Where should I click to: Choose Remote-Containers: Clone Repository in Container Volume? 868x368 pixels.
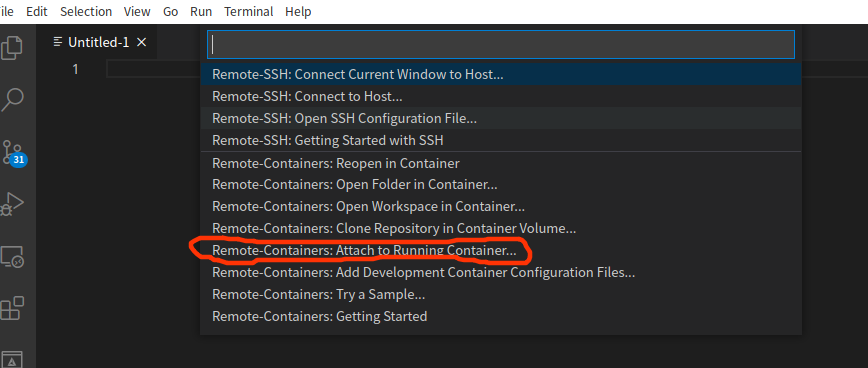click(x=501, y=228)
